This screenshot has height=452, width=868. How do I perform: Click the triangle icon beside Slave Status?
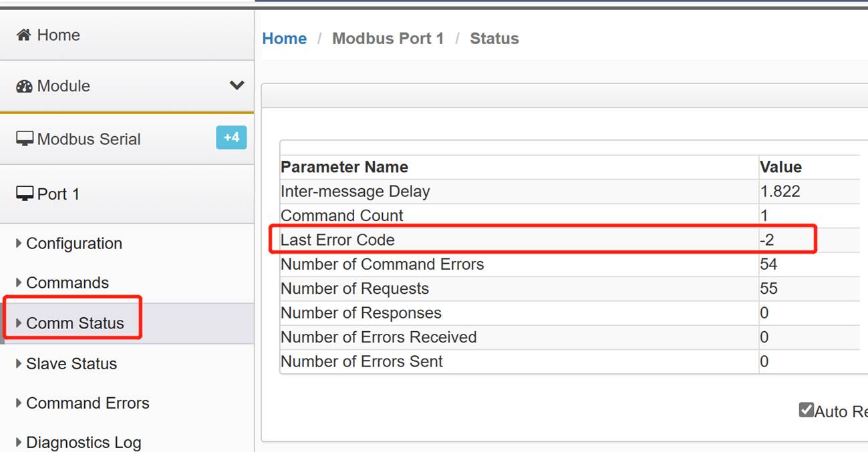(x=19, y=364)
